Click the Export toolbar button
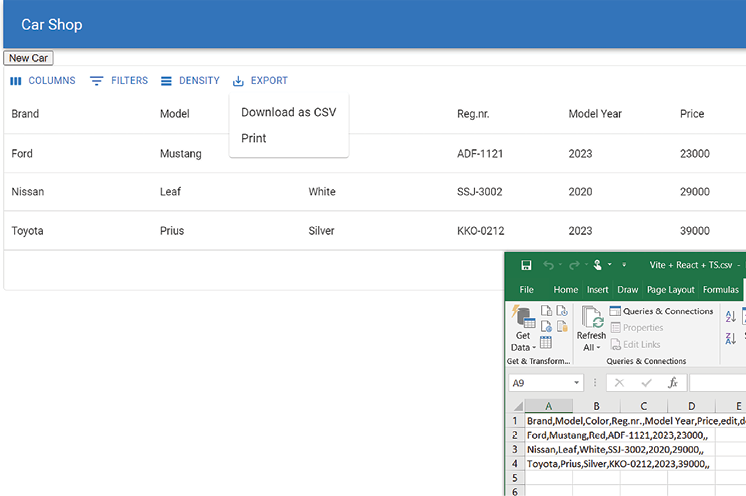Screen dimensions: 746x496 click(x=260, y=81)
